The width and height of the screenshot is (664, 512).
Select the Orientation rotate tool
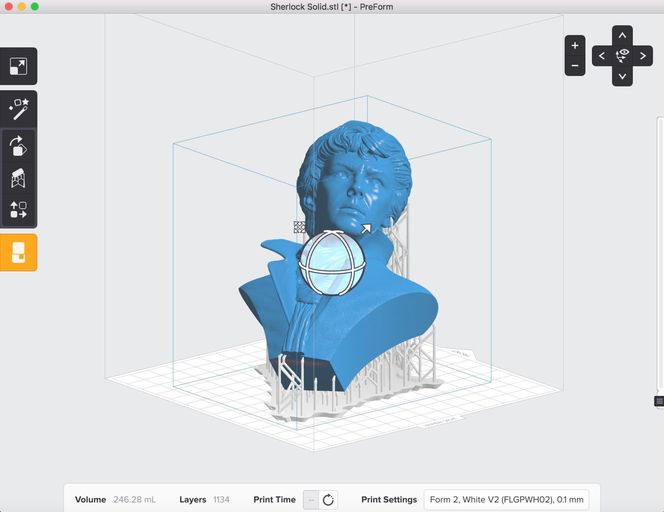pyautogui.click(x=18, y=147)
